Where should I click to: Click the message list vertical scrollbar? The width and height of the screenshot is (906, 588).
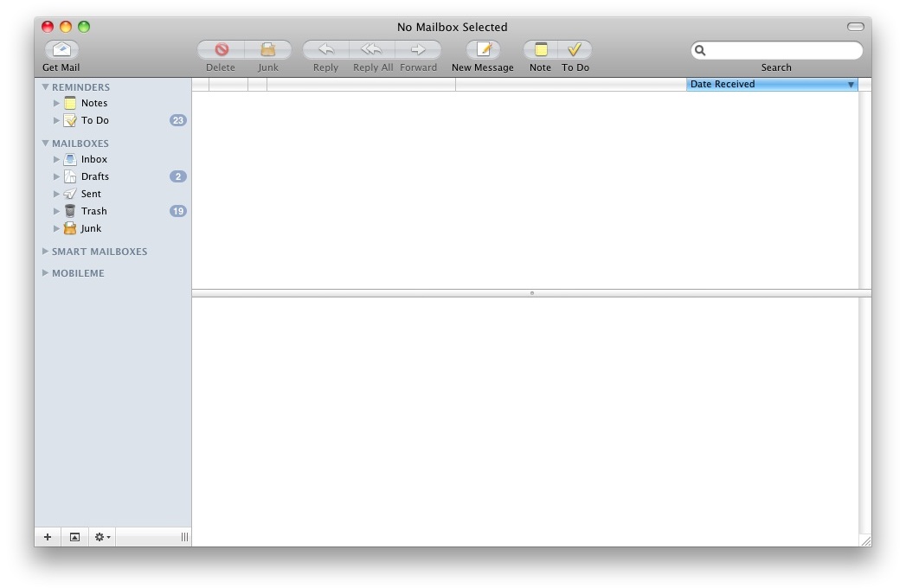[865, 189]
